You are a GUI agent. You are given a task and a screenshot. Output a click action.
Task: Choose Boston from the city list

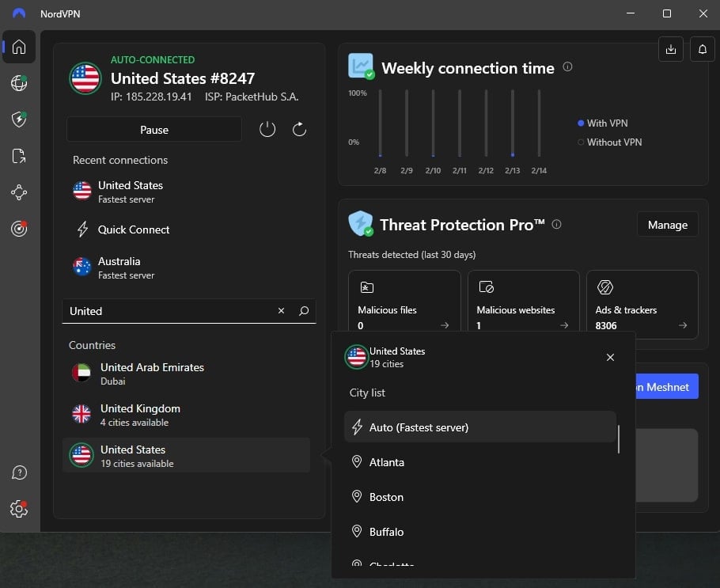click(x=387, y=497)
